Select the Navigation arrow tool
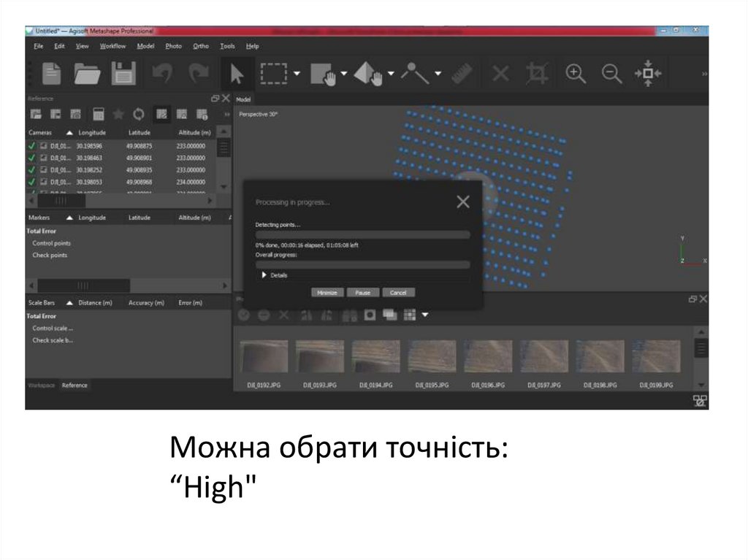 pyautogui.click(x=235, y=73)
